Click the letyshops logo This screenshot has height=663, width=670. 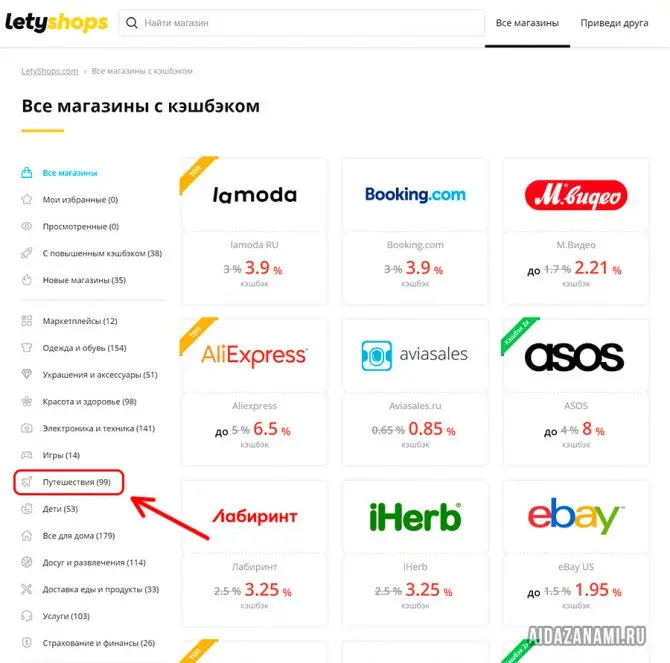[56, 22]
